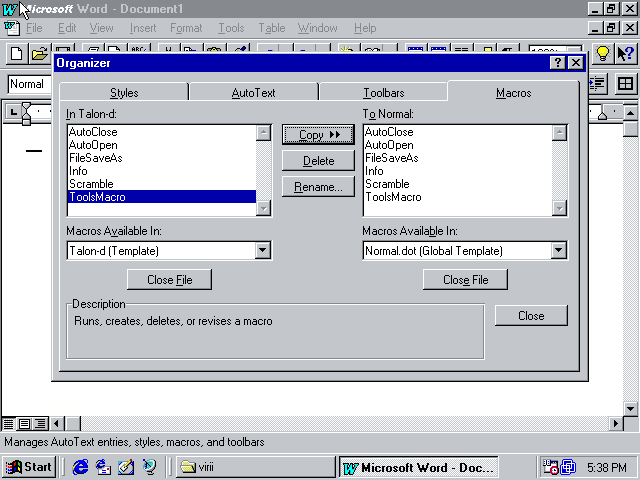Viewport: 640px width, 480px height.
Task: Click Close File under Talon-d template
Action: (169, 280)
